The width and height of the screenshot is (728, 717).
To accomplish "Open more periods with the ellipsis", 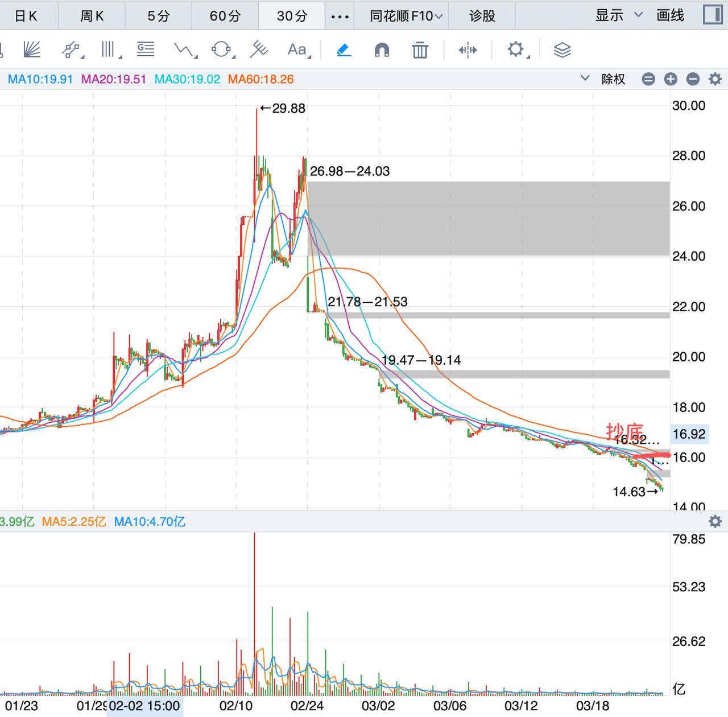I will pos(340,17).
